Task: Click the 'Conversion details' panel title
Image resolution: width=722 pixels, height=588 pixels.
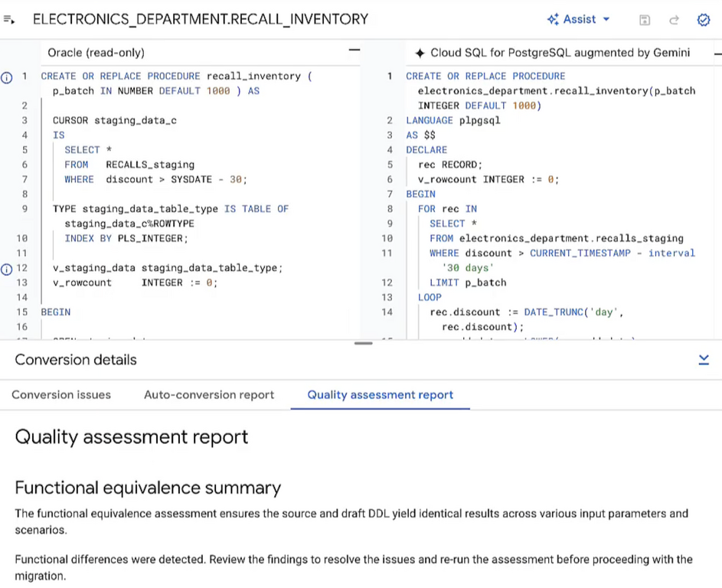Action: pos(76,360)
